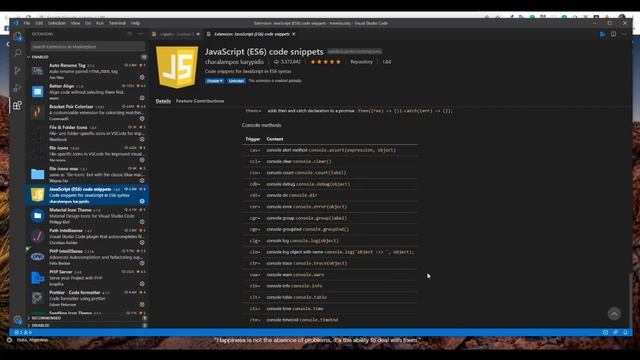Open the View menu
This screenshot has height=360, width=640.
76,23
